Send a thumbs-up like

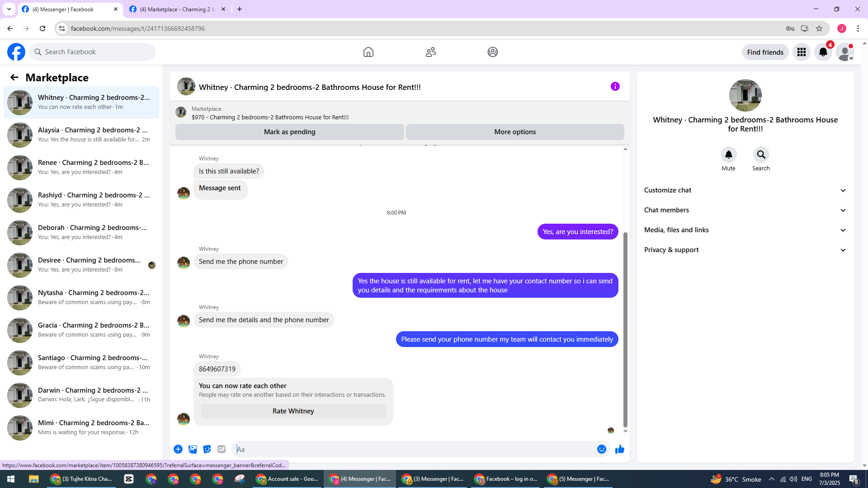(x=619, y=449)
